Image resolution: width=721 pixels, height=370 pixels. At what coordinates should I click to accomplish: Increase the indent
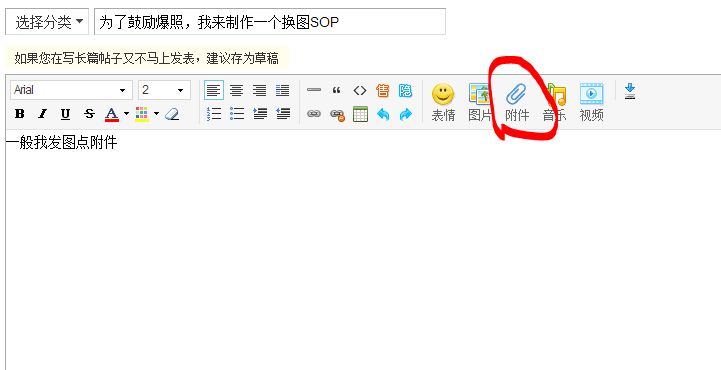coord(260,114)
